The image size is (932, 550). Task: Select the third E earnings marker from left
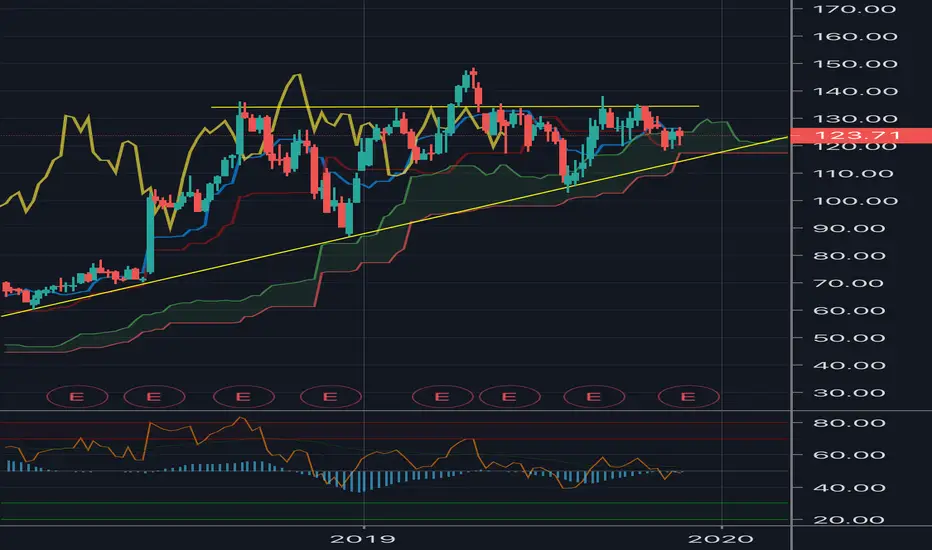coord(243,397)
